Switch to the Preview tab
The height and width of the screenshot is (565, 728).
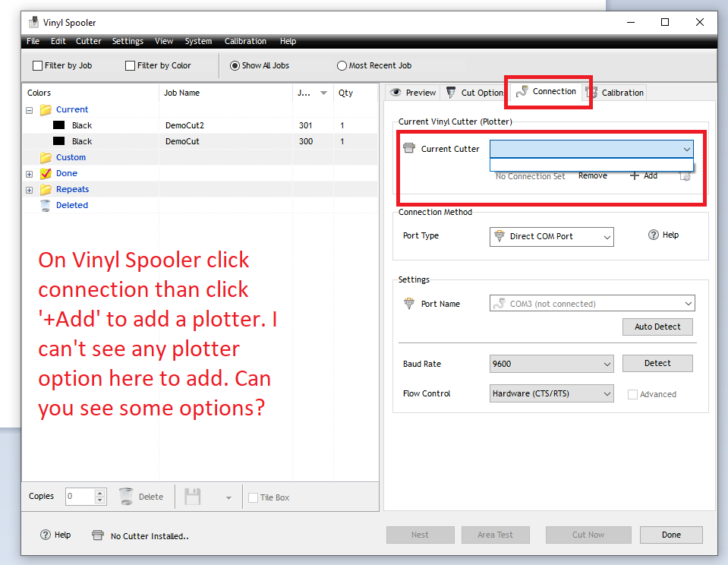(x=413, y=93)
